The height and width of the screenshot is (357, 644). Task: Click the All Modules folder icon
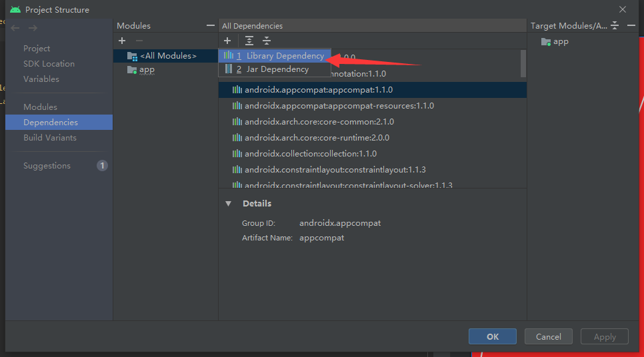tap(132, 56)
